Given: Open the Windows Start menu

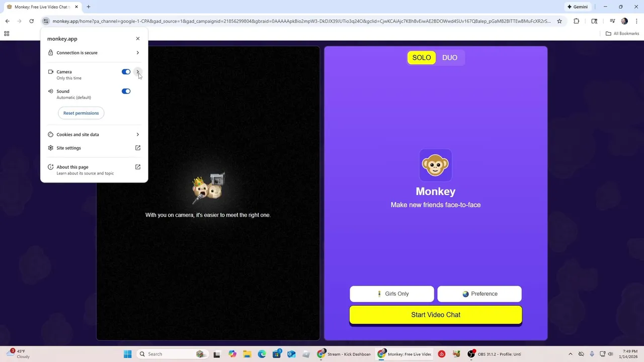Looking at the screenshot, I should (x=128, y=354).
